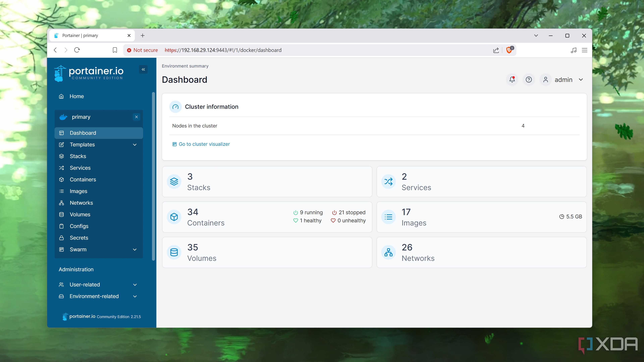Screen dimensions: 644x362
Task: Click the Portainer.io logo in sidebar
Action: pos(89,73)
